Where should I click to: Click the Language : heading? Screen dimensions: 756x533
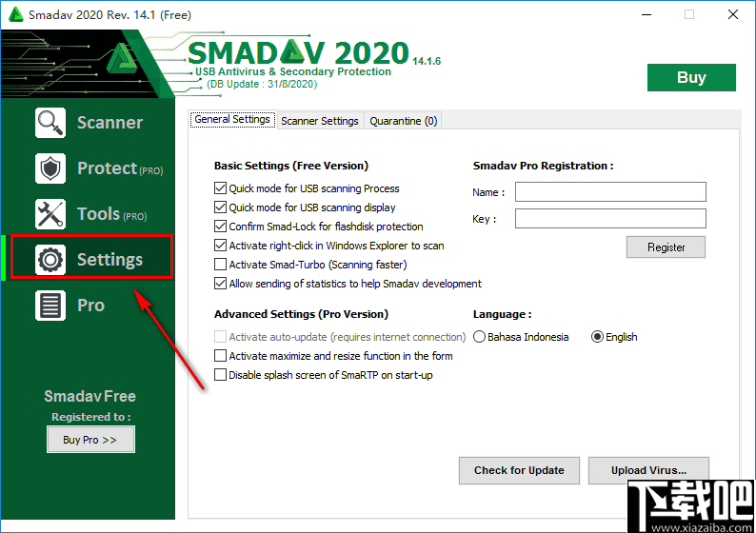(x=503, y=314)
